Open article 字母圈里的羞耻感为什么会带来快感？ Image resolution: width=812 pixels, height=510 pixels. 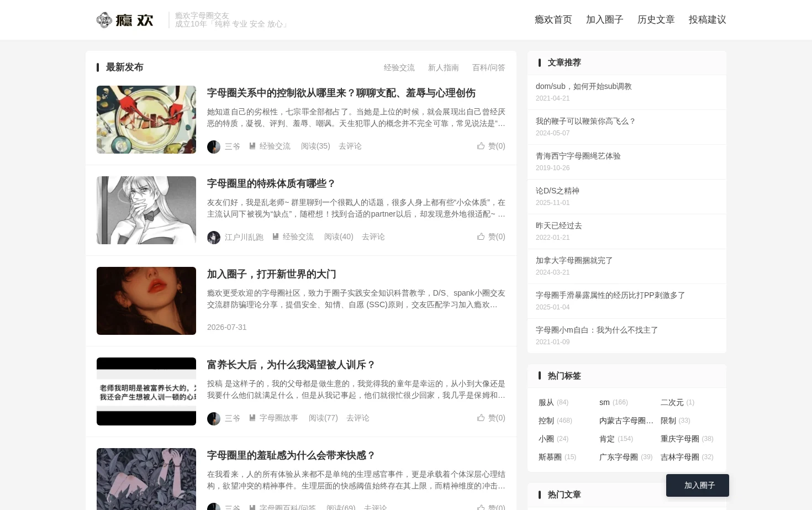(x=291, y=455)
